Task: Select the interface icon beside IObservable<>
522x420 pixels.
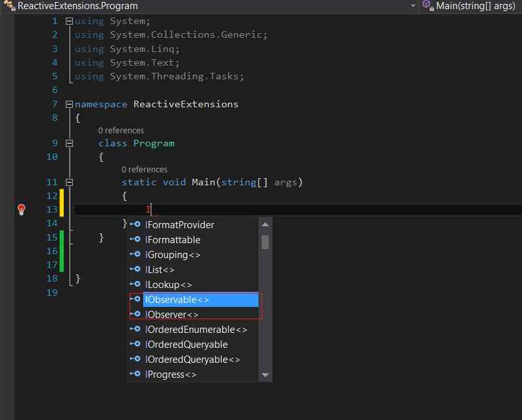Action: coord(135,299)
